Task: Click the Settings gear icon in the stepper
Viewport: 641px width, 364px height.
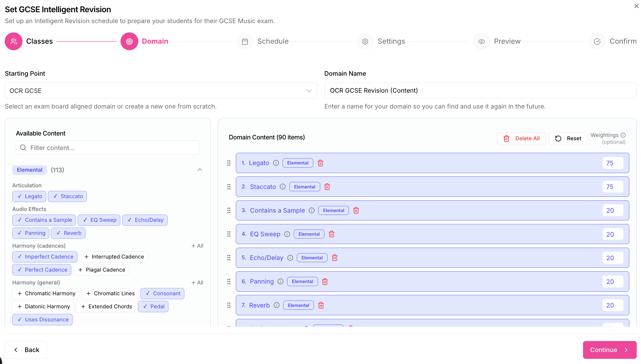Action: (x=365, y=41)
